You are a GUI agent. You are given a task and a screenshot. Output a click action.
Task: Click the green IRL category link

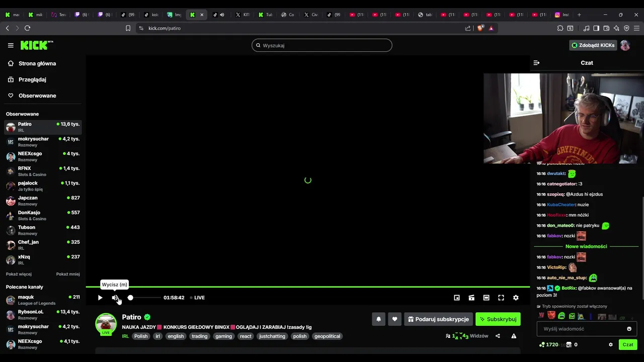[125, 336]
